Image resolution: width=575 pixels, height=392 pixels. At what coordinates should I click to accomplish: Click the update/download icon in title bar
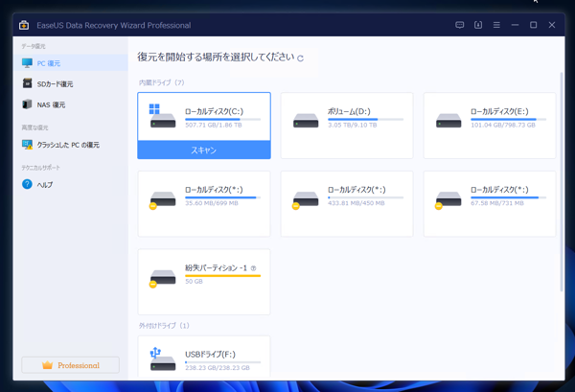tap(478, 25)
